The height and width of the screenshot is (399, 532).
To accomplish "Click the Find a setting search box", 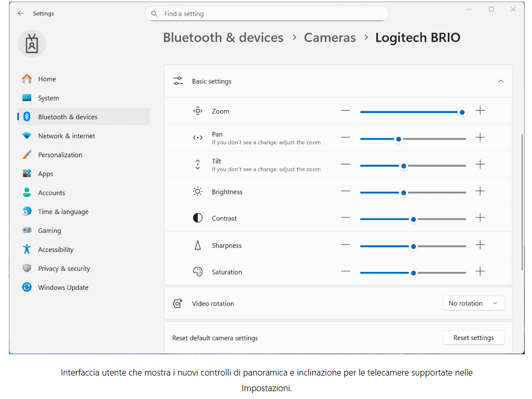I will [267, 14].
